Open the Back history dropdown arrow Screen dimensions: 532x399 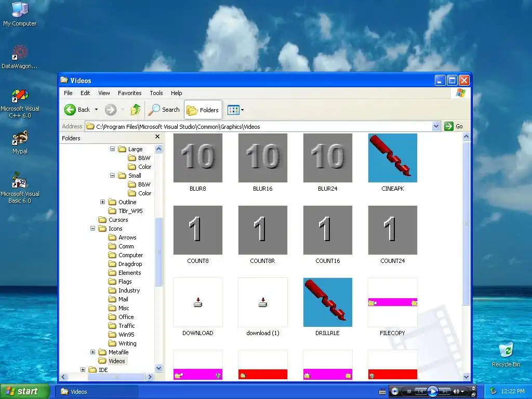pyautogui.click(x=96, y=110)
